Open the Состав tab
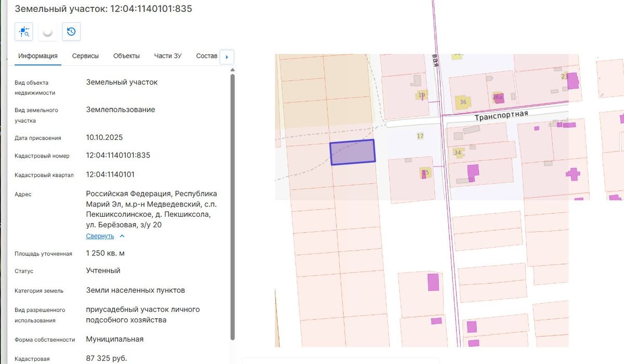 206,56
